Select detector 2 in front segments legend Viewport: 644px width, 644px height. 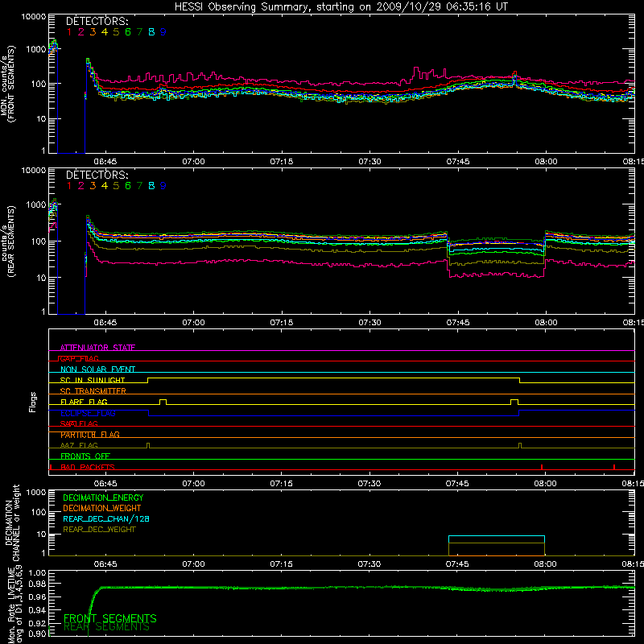tap(81, 32)
